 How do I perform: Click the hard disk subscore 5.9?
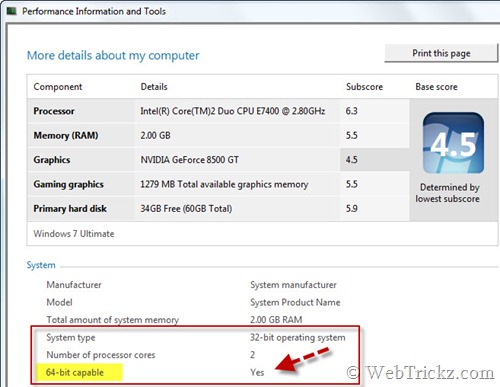click(351, 209)
